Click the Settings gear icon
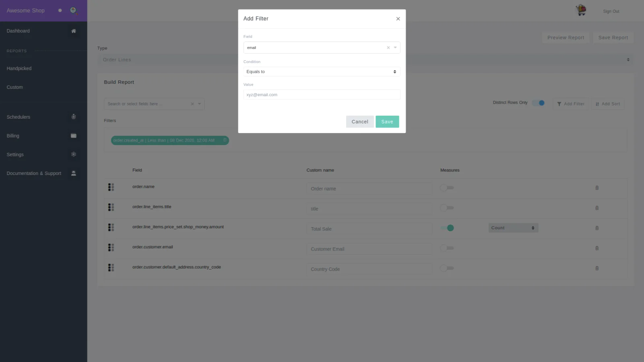 [74, 154]
